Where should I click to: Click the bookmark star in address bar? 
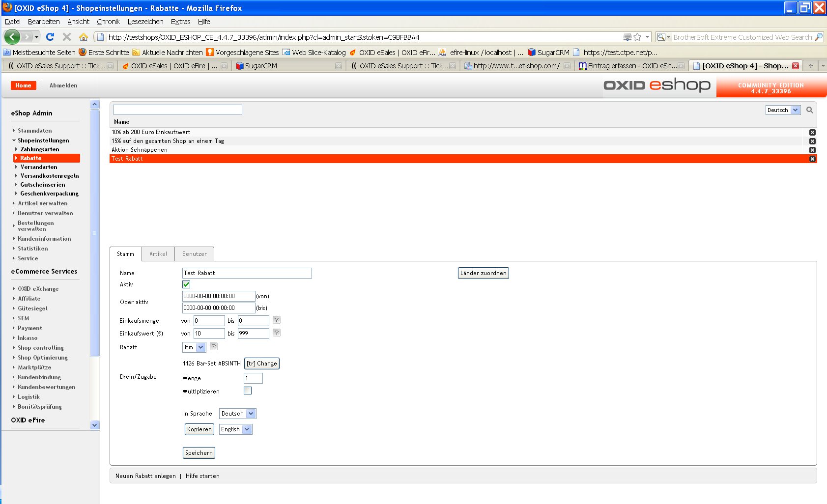pyautogui.click(x=637, y=37)
